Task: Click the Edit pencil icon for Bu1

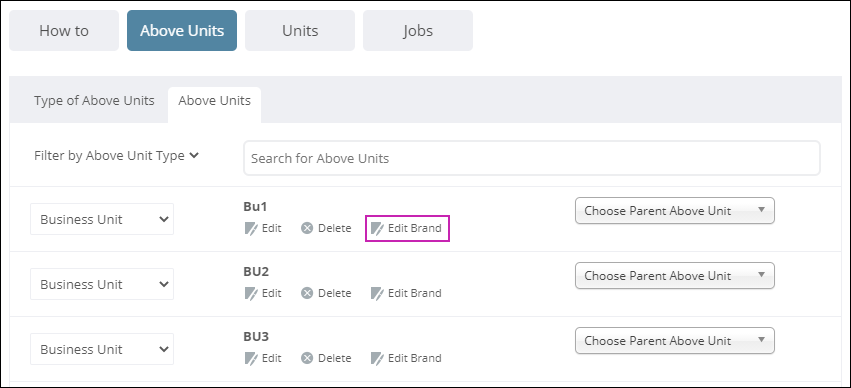Action: pyautogui.click(x=251, y=228)
